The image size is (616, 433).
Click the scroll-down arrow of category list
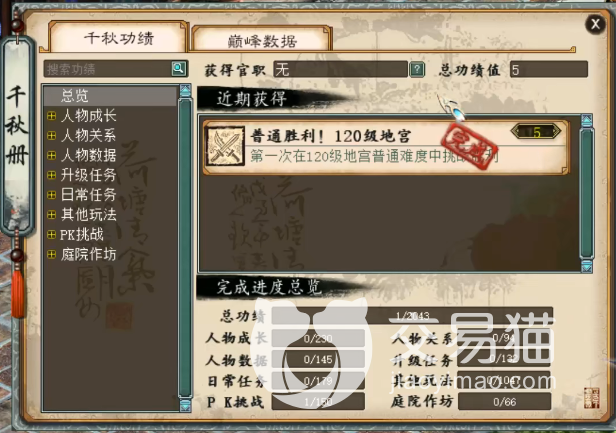(x=185, y=405)
